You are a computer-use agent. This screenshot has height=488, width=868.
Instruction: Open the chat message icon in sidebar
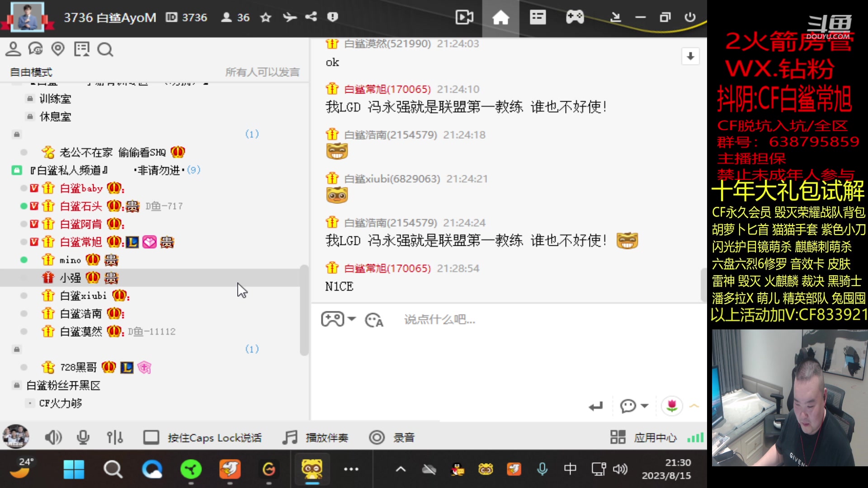coord(36,48)
